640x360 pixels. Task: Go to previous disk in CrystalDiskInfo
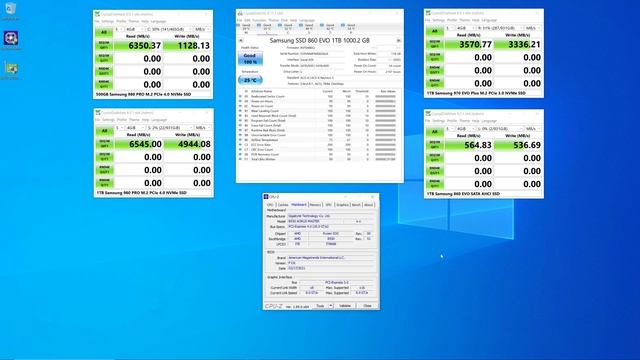(x=241, y=41)
